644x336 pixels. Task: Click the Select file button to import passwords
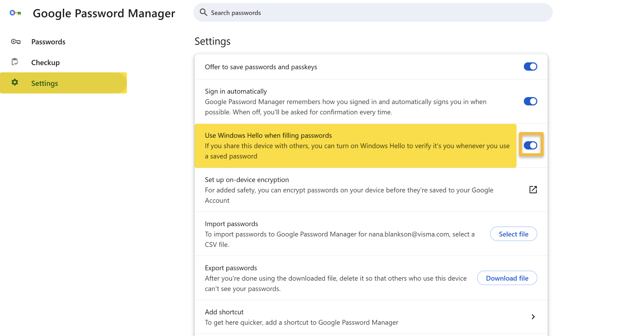tap(513, 234)
